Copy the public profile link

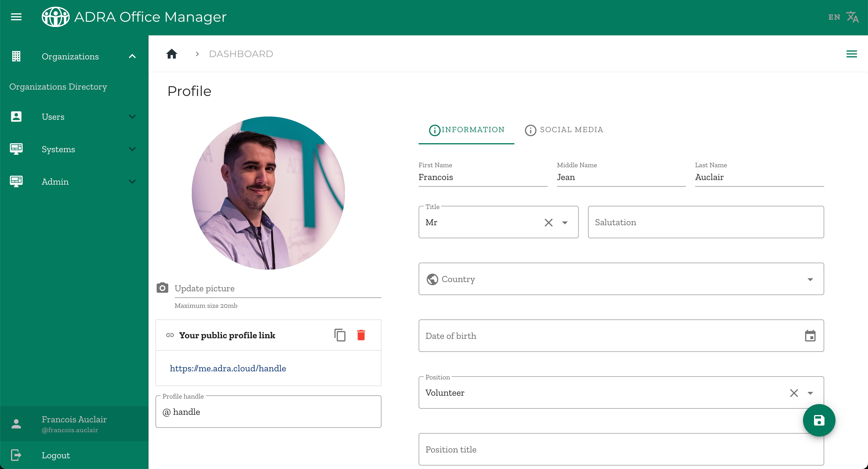tap(340, 335)
